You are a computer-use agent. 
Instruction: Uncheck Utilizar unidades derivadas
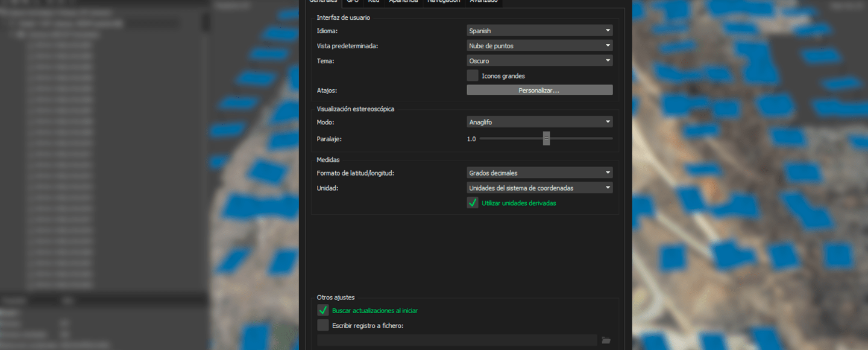pos(473,203)
